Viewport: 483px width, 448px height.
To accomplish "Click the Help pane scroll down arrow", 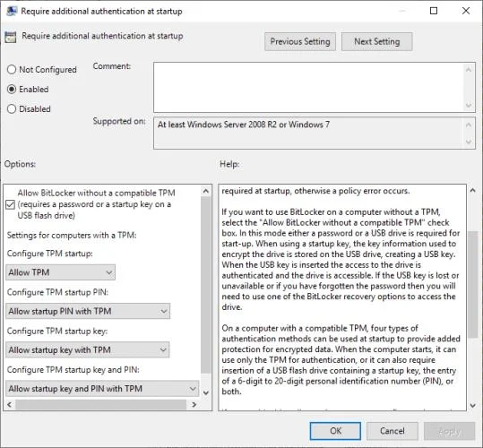I will [x=473, y=406].
